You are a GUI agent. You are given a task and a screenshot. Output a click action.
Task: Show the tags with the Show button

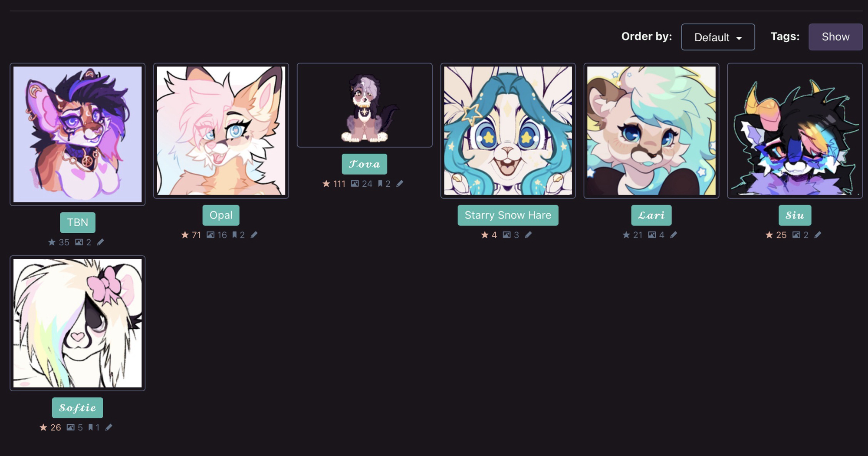835,37
